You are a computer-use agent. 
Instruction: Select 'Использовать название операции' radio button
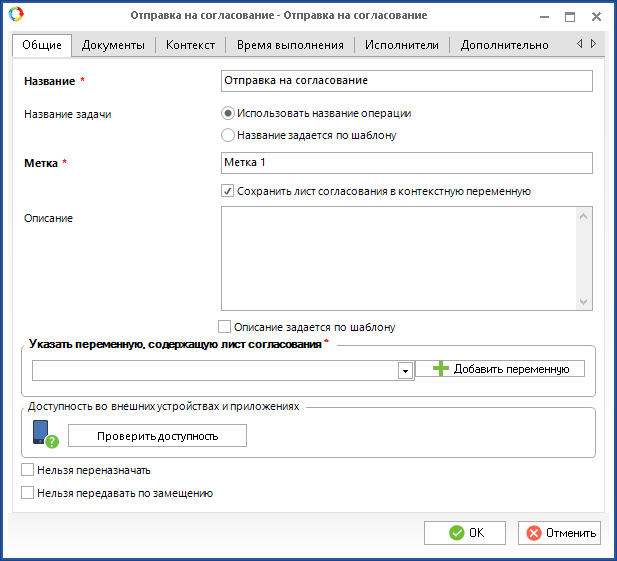pos(228,114)
